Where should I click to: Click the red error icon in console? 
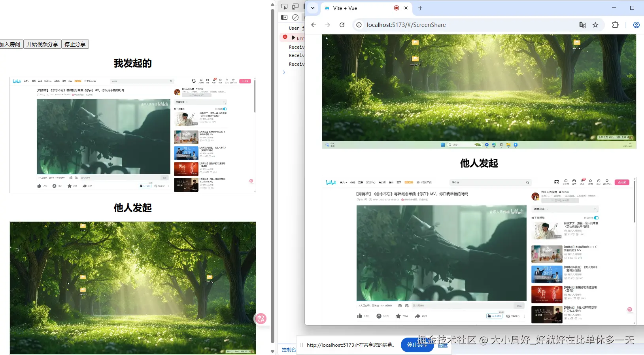[285, 37]
